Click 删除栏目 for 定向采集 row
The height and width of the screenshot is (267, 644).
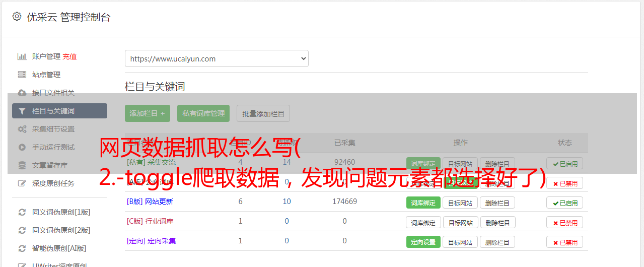[497, 242]
